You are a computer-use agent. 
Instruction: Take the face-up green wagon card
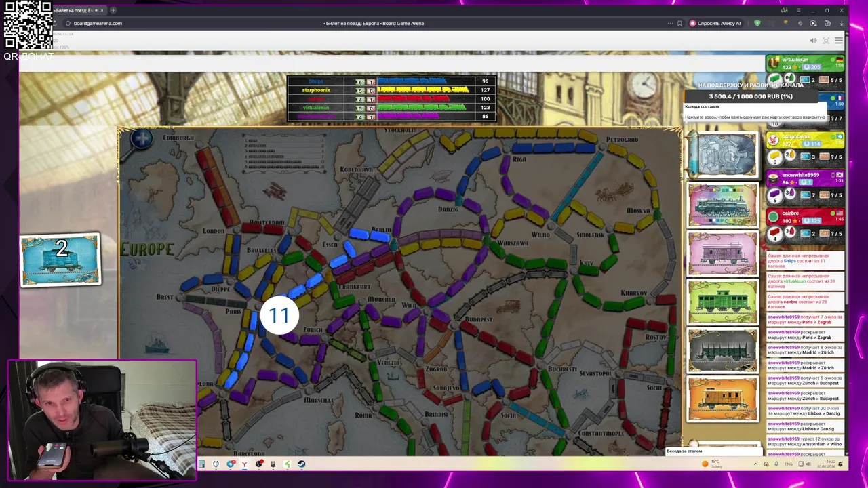(723, 302)
